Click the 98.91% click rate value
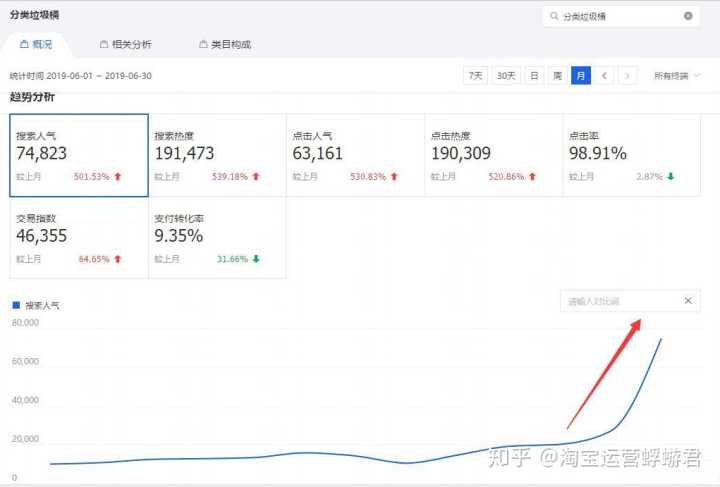Viewport: 720px width, 487px height. tap(598, 153)
